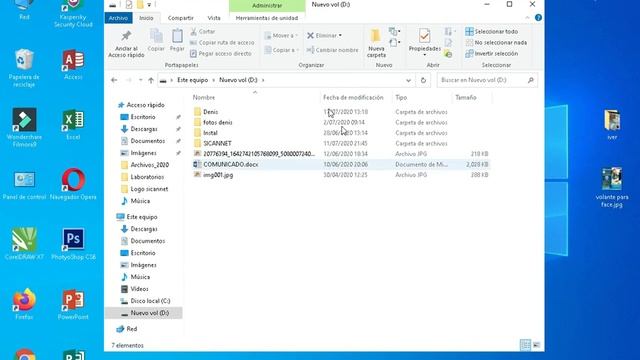Screen dimensions: 640x360
Task: Open Mover a dropdown
Action: (x=281, y=36)
